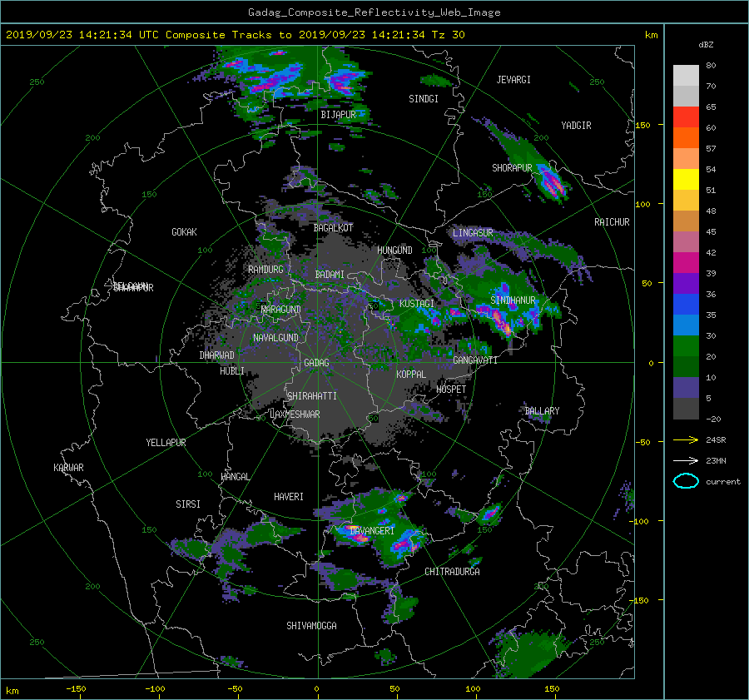Select the BIJAPUR city label
749x700 pixels.
click(x=338, y=115)
